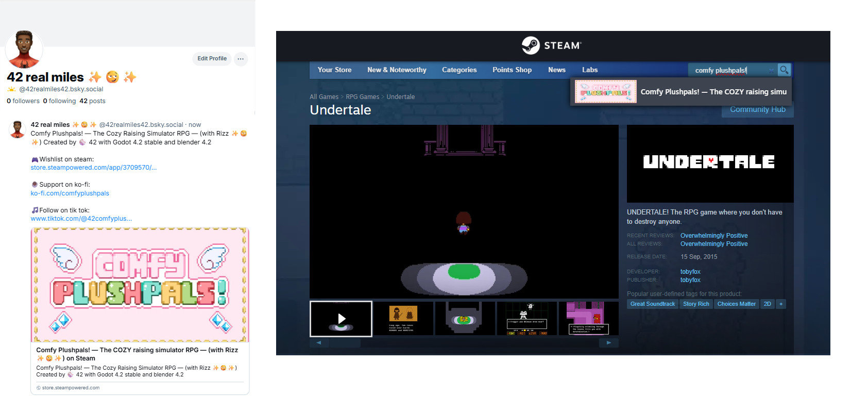Image resolution: width=868 pixels, height=411 pixels.
Task: Play the Undertale video thumbnail
Action: 341,319
